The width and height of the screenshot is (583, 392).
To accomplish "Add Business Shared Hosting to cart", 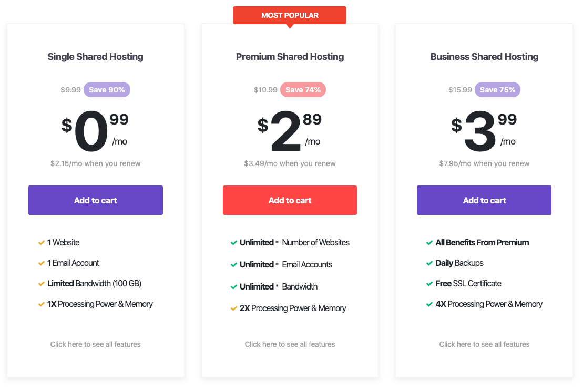I will [484, 200].
